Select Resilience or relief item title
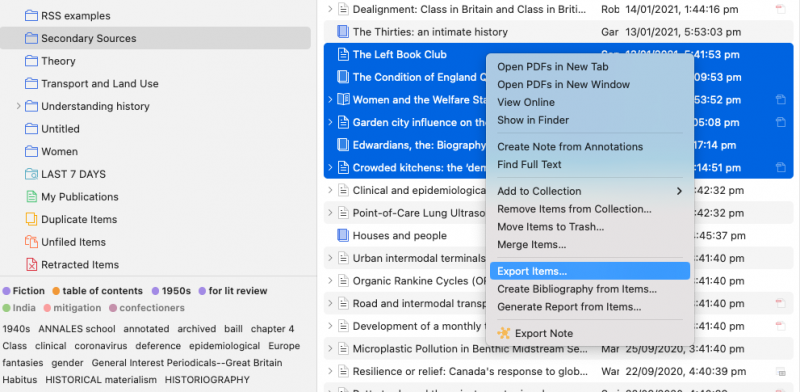The height and width of the screenshot is (392, 800). [469, 371]
